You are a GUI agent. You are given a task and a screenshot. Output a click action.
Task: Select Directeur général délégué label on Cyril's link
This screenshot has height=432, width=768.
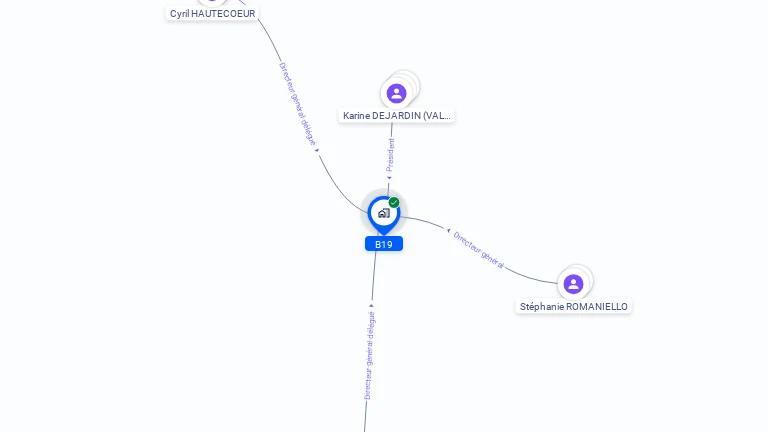[298, 104]
